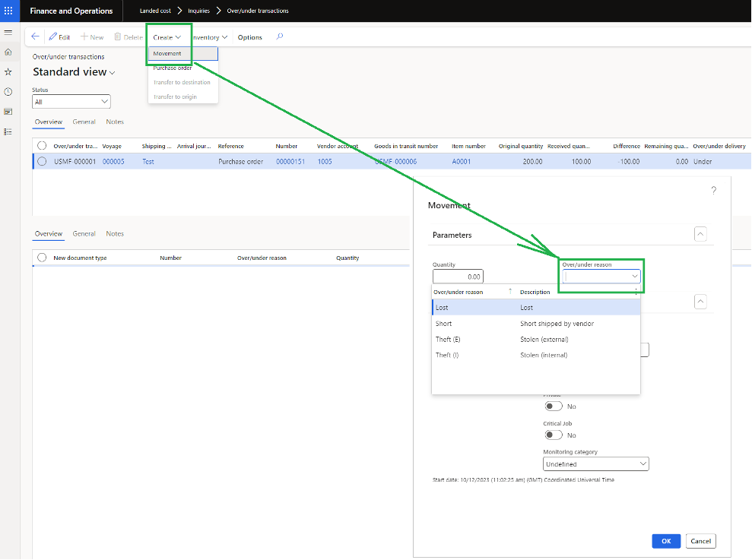This screenshot has height=560, width=752.
Task: Open voyage 000005 link
Action: tap(113, 161)
